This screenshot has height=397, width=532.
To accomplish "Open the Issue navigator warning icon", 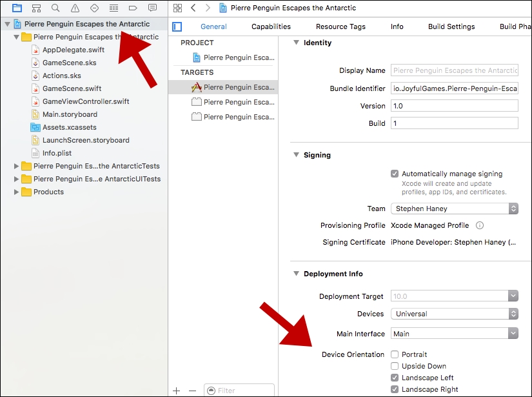I will click(75, 8).
